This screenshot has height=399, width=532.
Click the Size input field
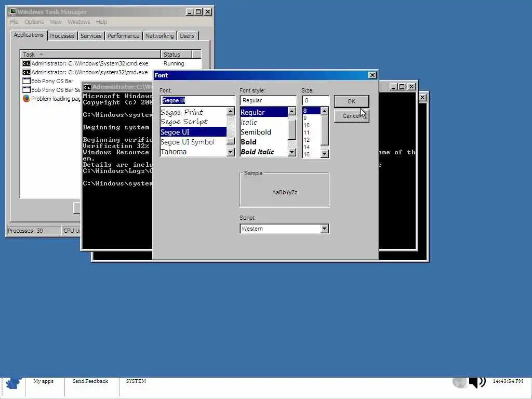point(315,100)
